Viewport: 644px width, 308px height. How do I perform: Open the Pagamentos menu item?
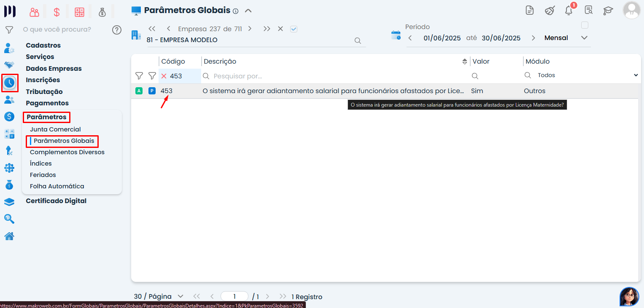[x=47, y=103]
